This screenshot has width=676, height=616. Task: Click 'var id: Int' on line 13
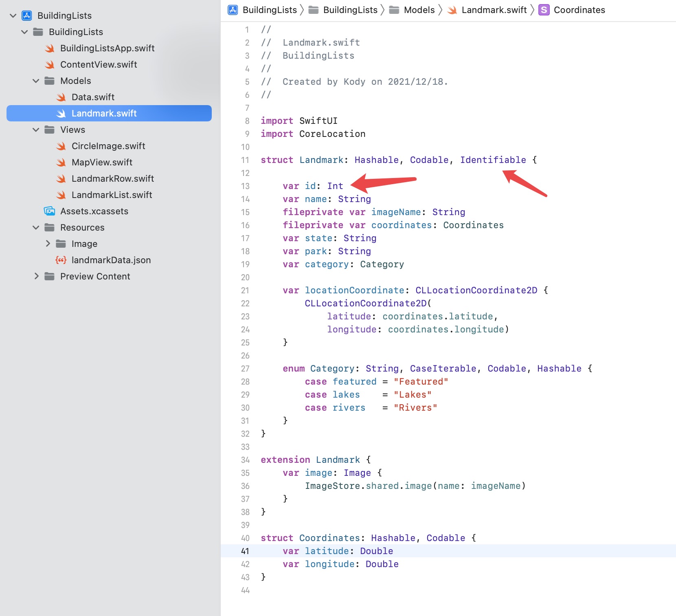[313, 186]
